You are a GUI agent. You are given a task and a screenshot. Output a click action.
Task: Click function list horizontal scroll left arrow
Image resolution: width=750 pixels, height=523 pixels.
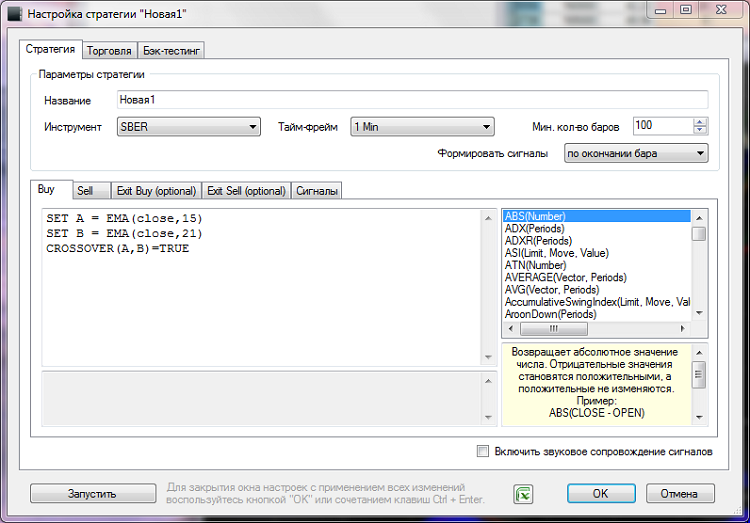click(511, 328)
